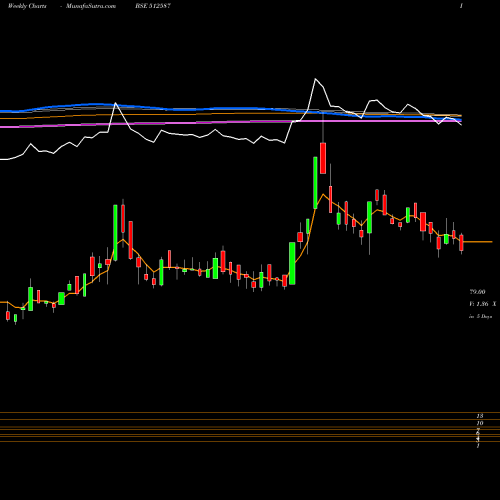
Task: Click the tallest red candlestick at the peak
Action: pyautogui.click(x=323, y=158)
